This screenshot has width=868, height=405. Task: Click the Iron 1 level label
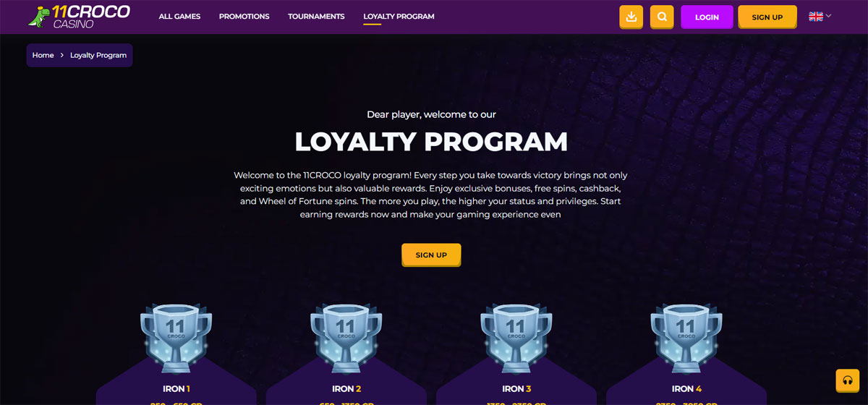[176, 389]
